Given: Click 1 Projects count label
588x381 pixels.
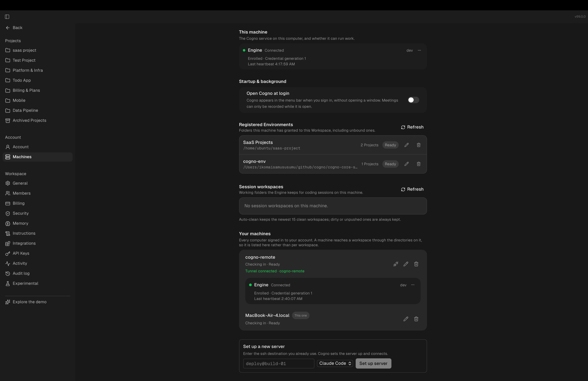Looking at the screenshot, I should click(370, 164).
